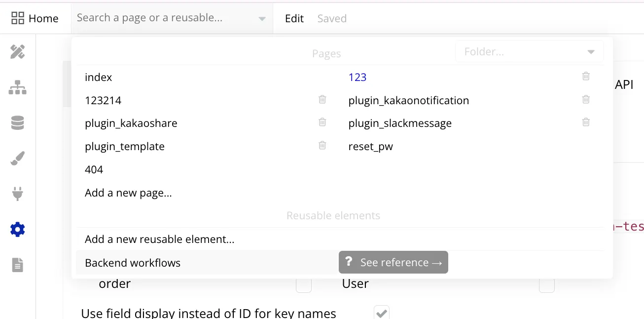
Task: Open the See reference link
Action: pos(394,262)
